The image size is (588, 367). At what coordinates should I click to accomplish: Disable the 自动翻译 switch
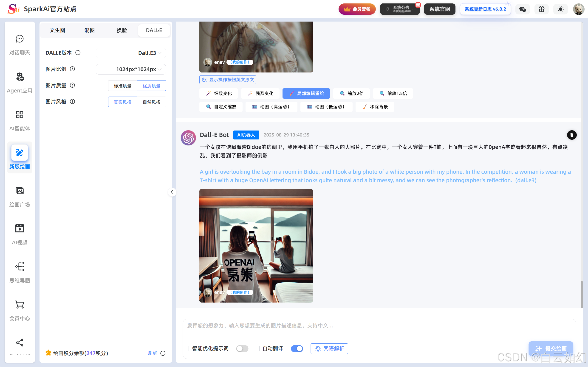click(297, 349)
